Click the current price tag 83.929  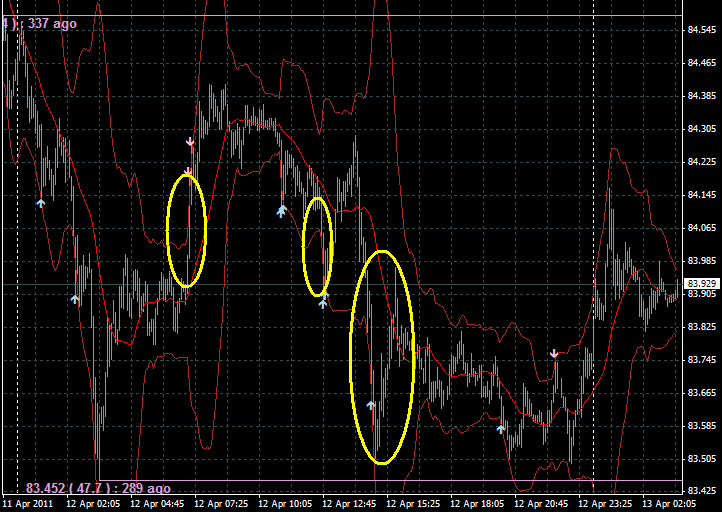pyautogui.click(x=701, y=284)
